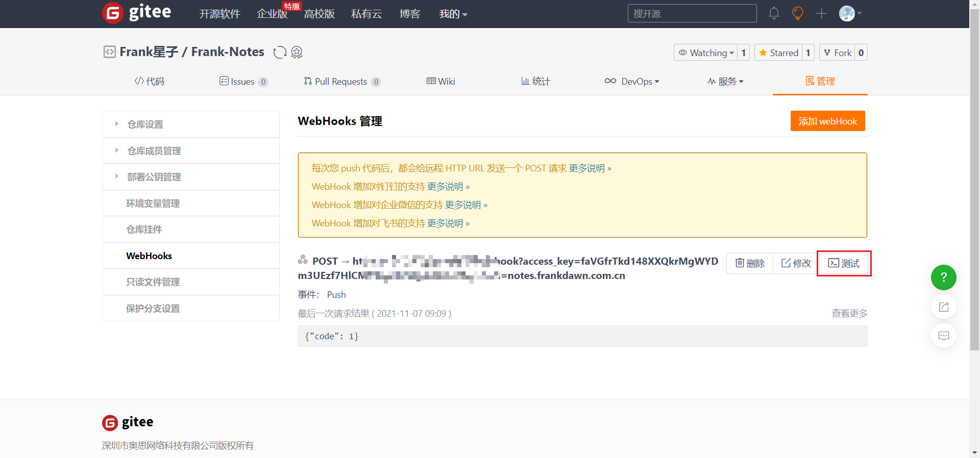Click the 删除 webhook button
This screenshot has width=980, height=458.
coord(750,263)
